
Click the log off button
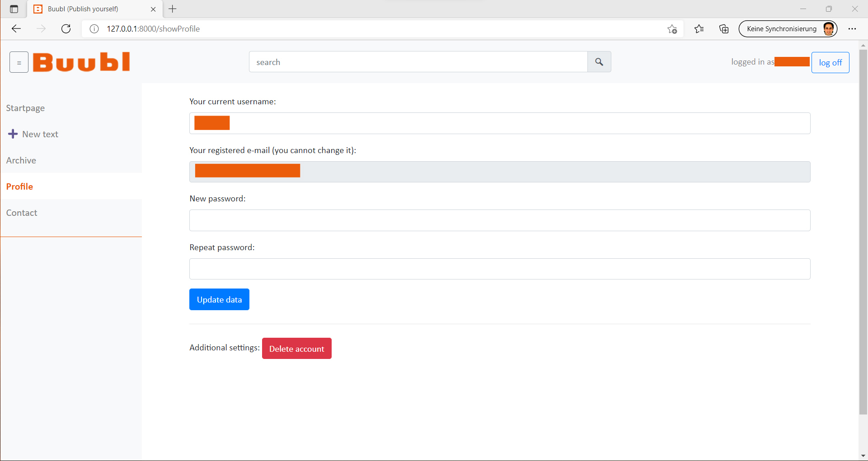tap(830, 62)
